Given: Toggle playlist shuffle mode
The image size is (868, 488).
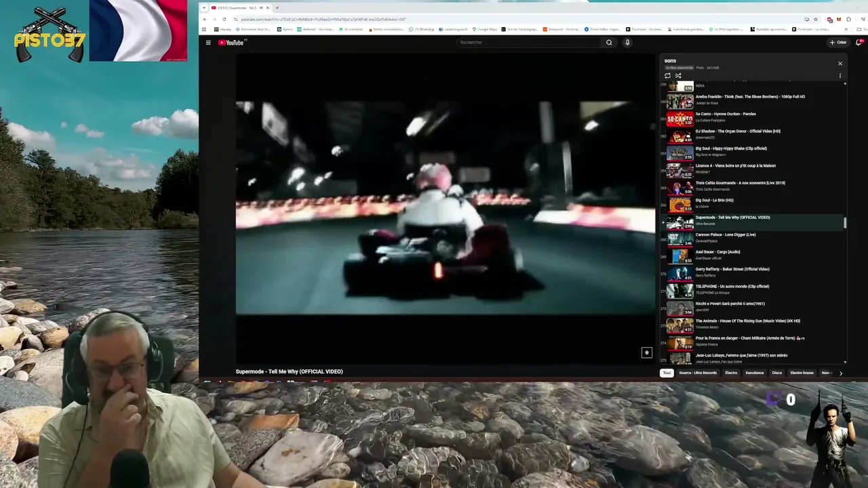Looking at the screenshot, I should tap(678, 76).
